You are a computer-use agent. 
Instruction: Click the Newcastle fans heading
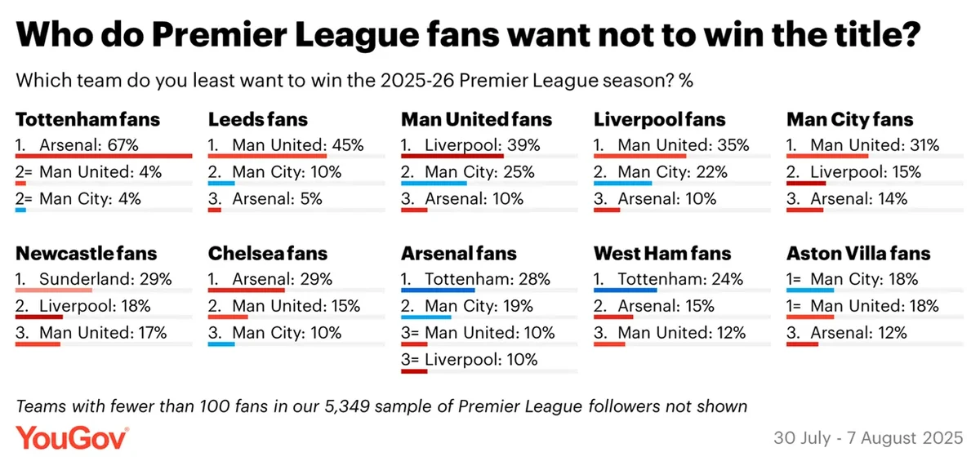[87, 254]
